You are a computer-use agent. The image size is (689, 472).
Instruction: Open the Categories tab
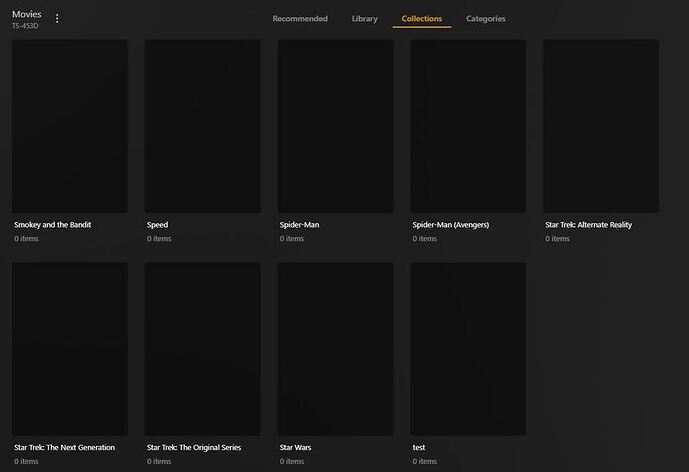pyautogui.click(x=486, y=18)
